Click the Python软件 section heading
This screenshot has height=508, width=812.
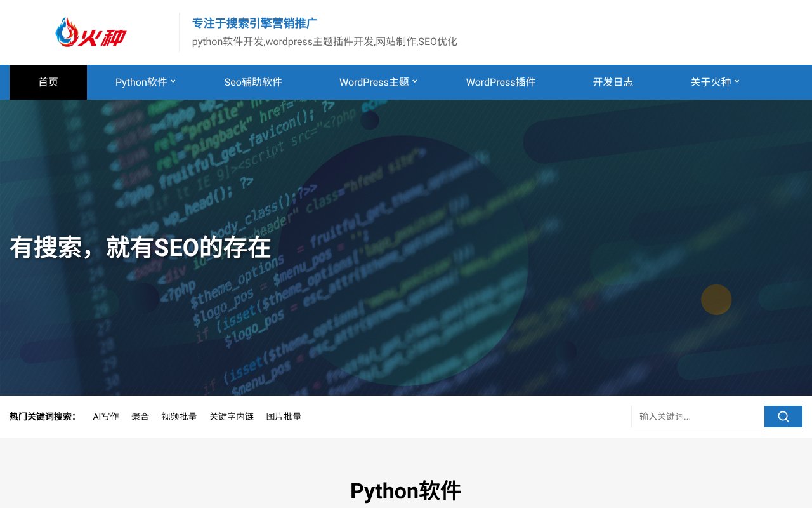point(405,491)
